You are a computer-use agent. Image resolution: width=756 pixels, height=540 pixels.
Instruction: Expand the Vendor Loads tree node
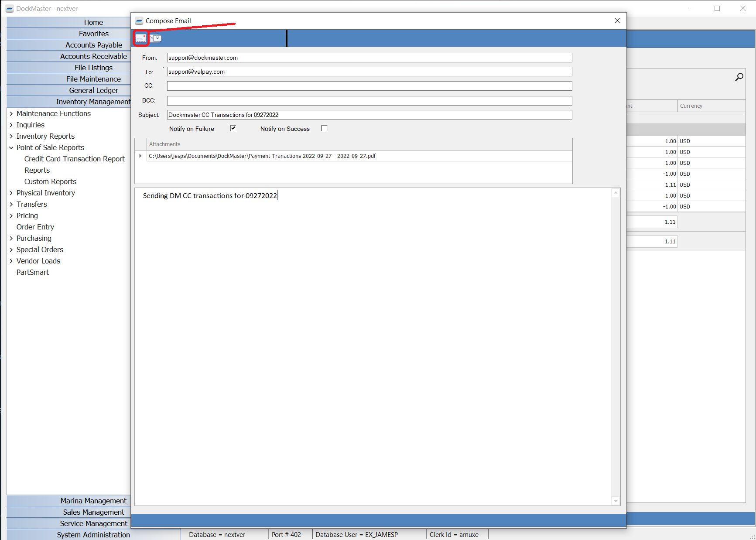coord(11,261)
